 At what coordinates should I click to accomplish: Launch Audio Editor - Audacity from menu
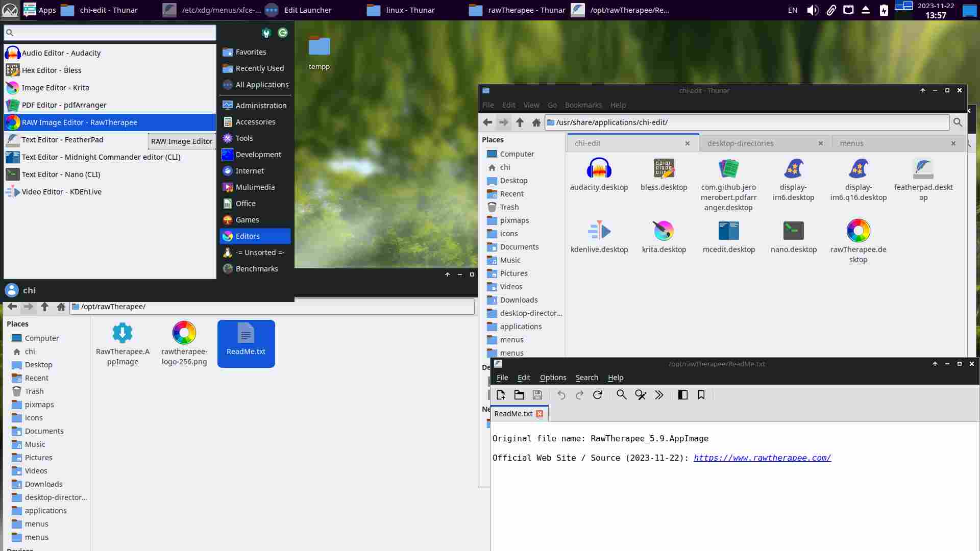pyautogui.click(x=61, y=53)
